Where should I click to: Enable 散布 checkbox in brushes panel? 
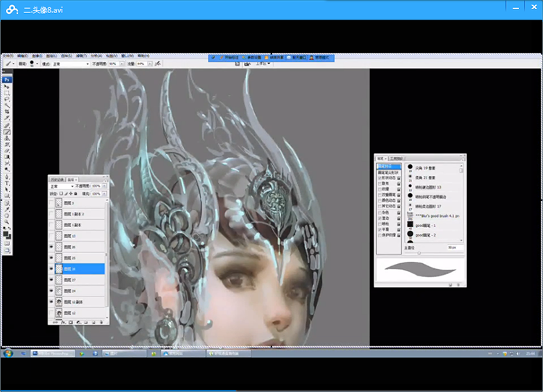379,184
